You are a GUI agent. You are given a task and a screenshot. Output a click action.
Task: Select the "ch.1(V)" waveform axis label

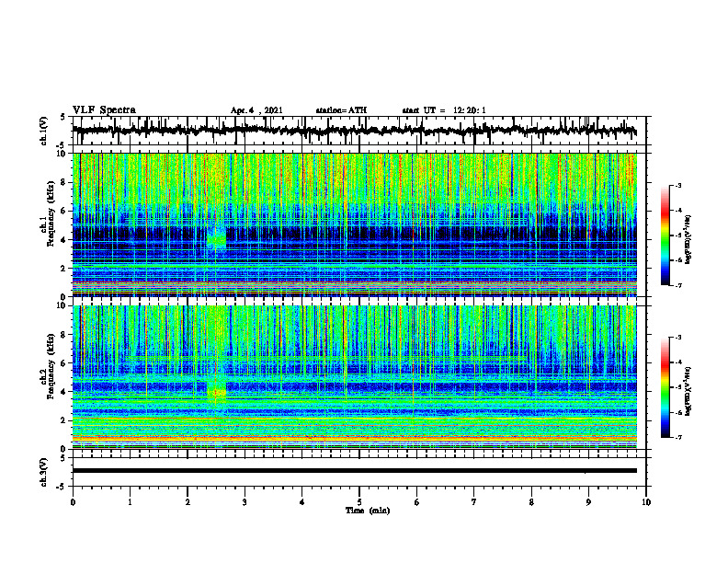click(44, 131)
